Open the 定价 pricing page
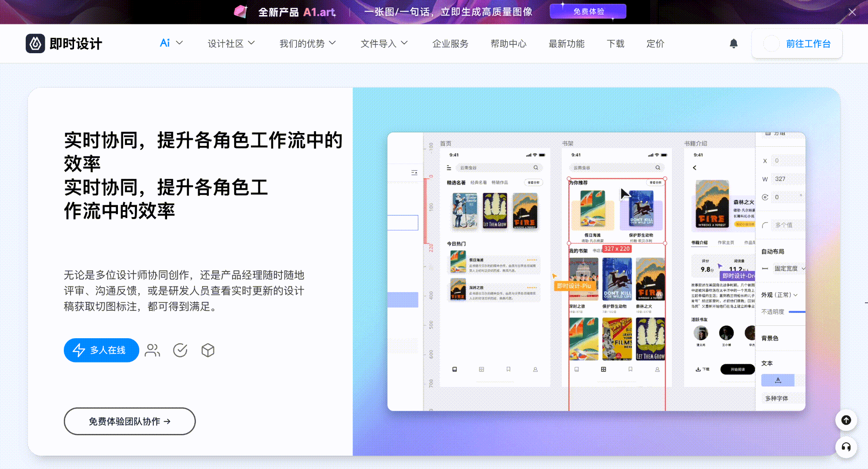The width and height of the screenshot is (868, 469). [655, 43]
